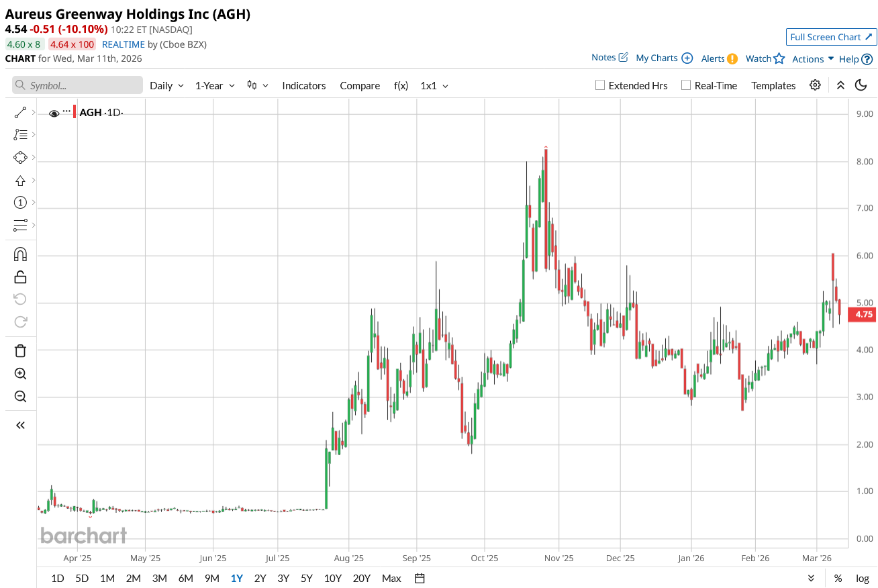Open the 1-Year period dropdown
This screenshot has width=878, height=588.
(215, 85)
